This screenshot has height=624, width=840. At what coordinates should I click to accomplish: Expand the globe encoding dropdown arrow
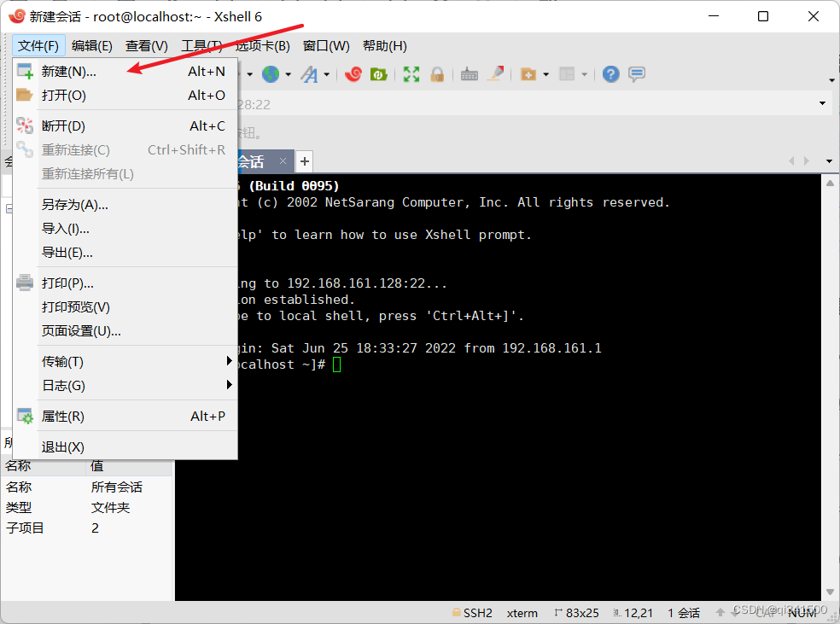(289, 74)
